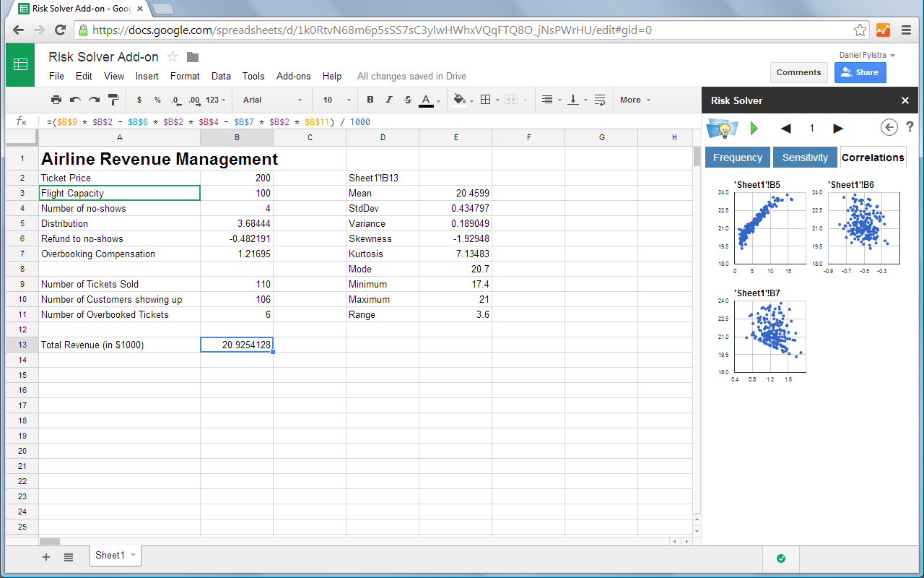The image size is (924, 578).
Task: Star this spreadsheet document
Action: tap(173, 57)
